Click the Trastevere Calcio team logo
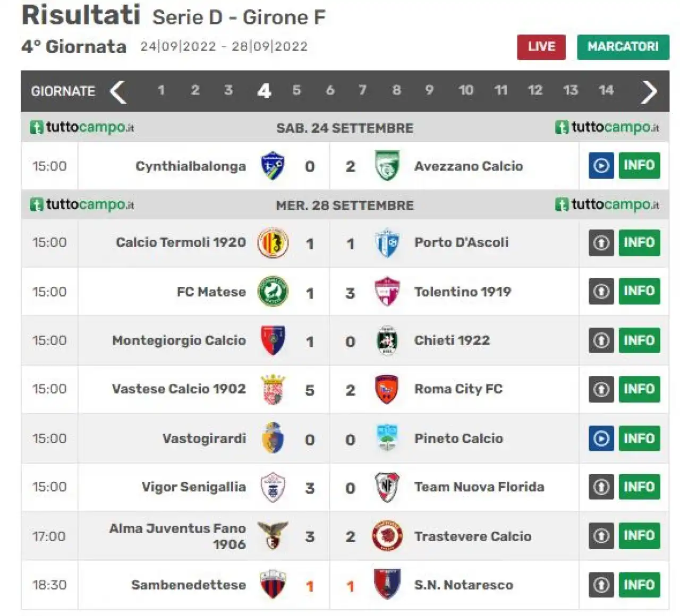 click(x=387, y=536)
